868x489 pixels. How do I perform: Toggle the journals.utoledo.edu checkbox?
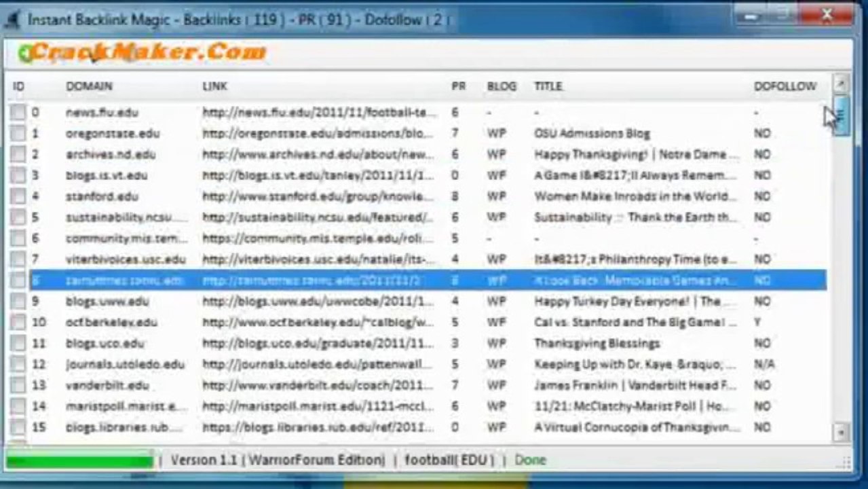18,364
